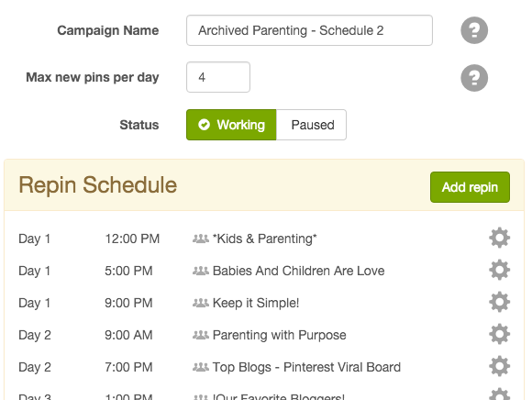Open settings gear for Keep it Simple! repin
Image resolution: width=532 pixels, height=400 pixels.
[x=499, y=302]
